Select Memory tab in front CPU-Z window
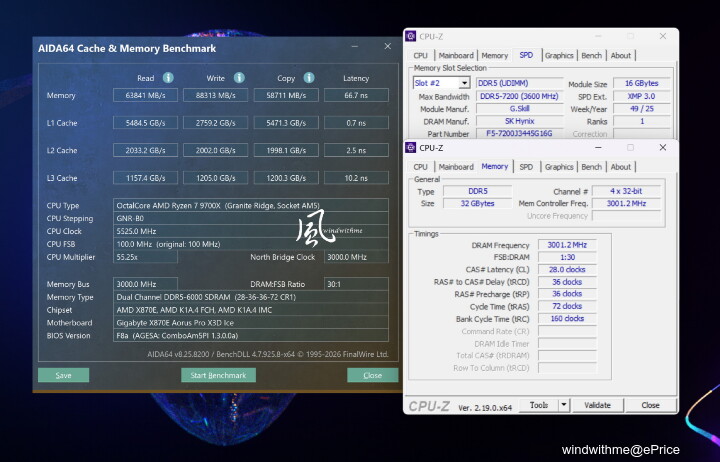720x462 pixels. coord(495,166)
